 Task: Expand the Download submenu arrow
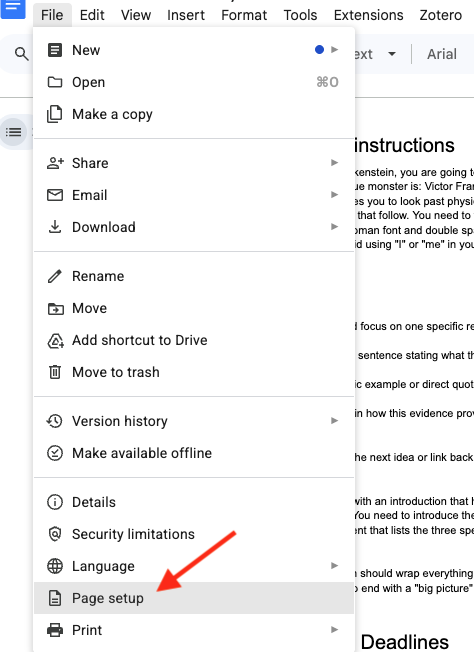click(x=334, y=227)
